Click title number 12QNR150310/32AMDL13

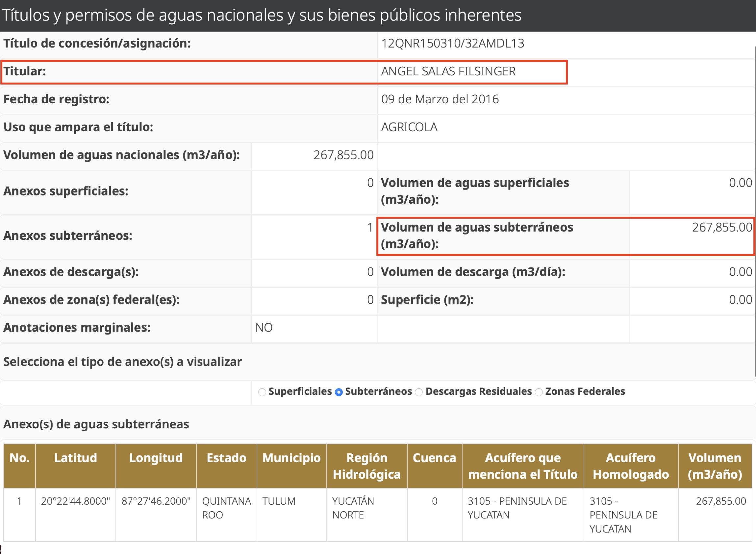coord(453,44)
